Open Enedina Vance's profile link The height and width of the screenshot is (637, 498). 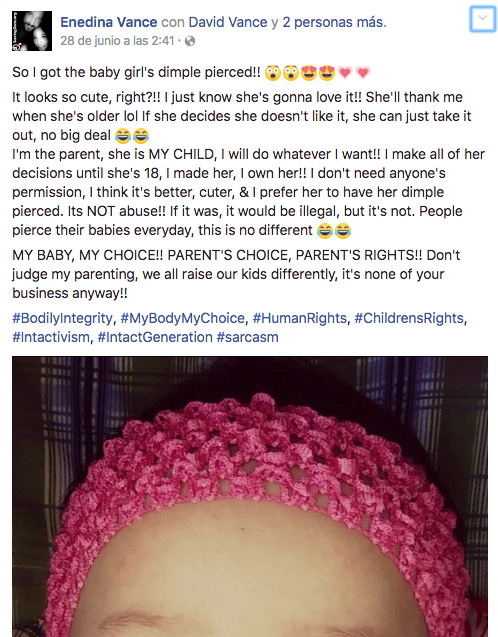point(108,22)
